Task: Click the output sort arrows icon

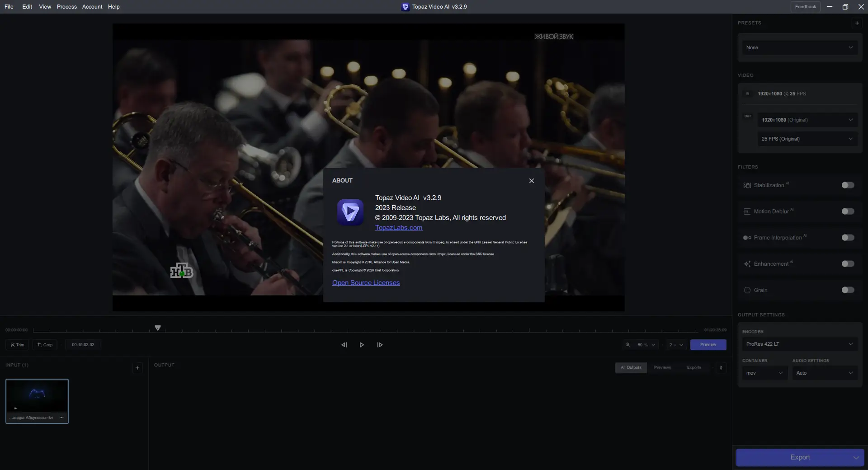Action: pos(721,368)
